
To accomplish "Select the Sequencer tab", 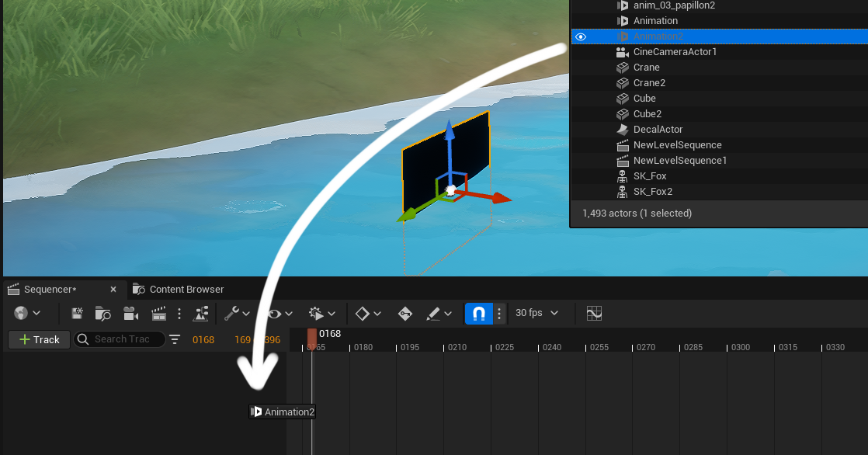I will [x=50, y=290].
